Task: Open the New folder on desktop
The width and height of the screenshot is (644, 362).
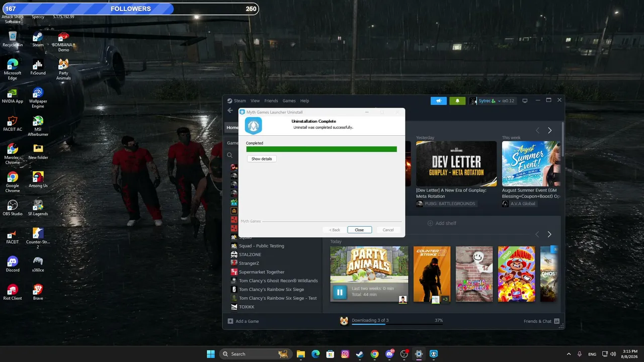Action: click(x=38, y=152)
